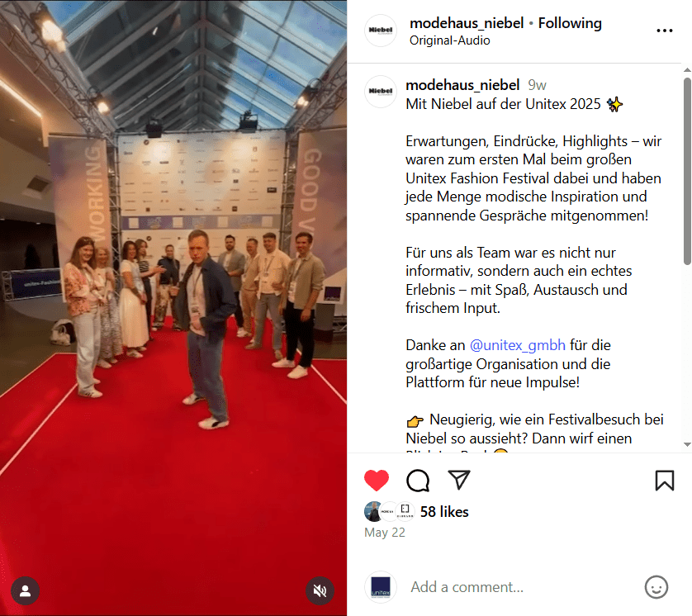The height and width of the screenshot is (616, 692).
Task: Click the Following button in header
Action: [x=570, y=23]
